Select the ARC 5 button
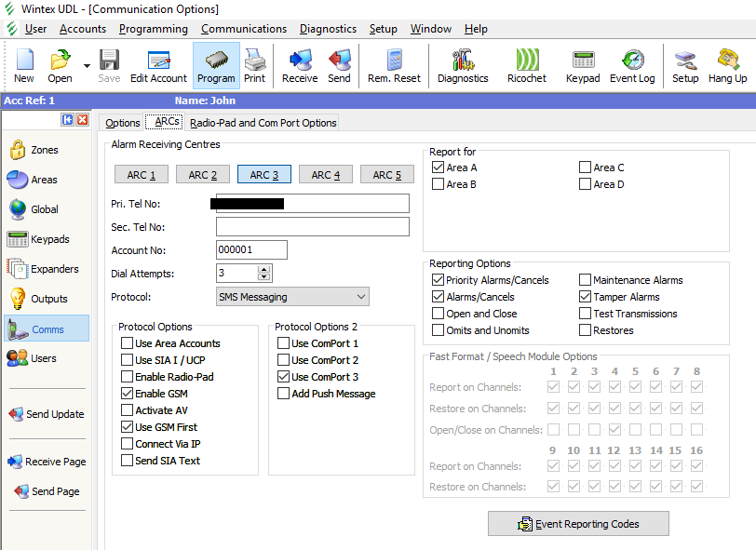The image size is (756, 550). click(x=386, y=175)
